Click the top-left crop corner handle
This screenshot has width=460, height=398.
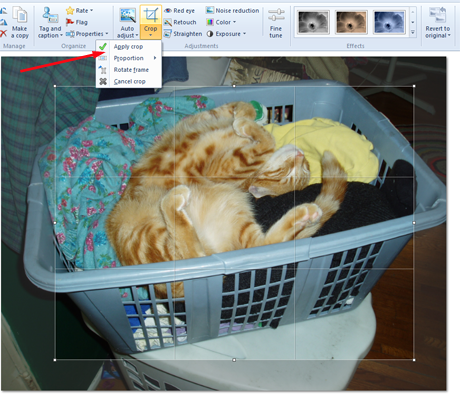pyautogui.click(x=55, y=86)
